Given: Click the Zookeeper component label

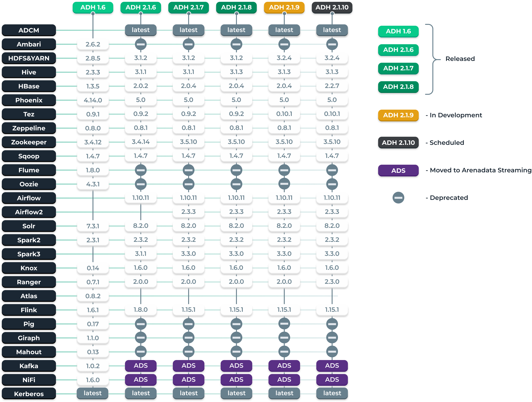Looking at the screenshot, I should (x=29, y=142).
